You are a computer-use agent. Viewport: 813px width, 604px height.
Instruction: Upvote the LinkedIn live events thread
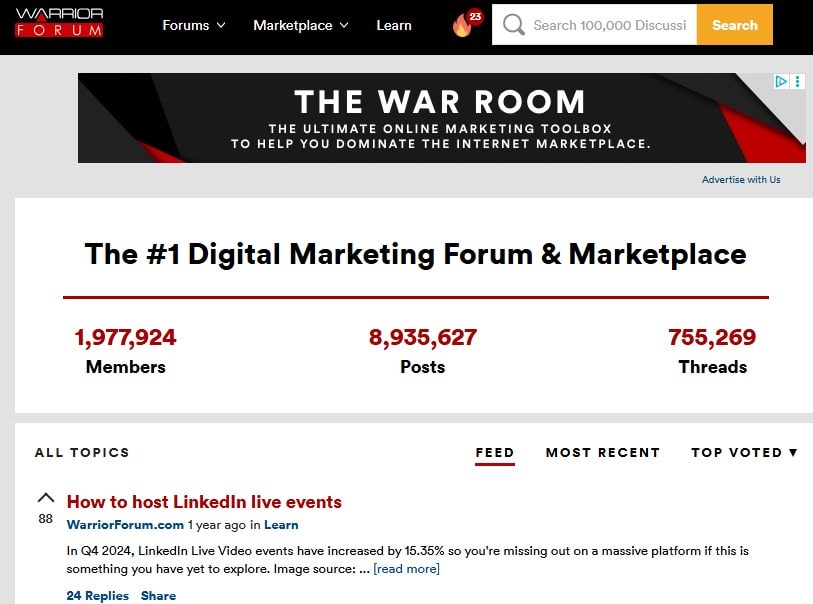(x=45, y=497)
